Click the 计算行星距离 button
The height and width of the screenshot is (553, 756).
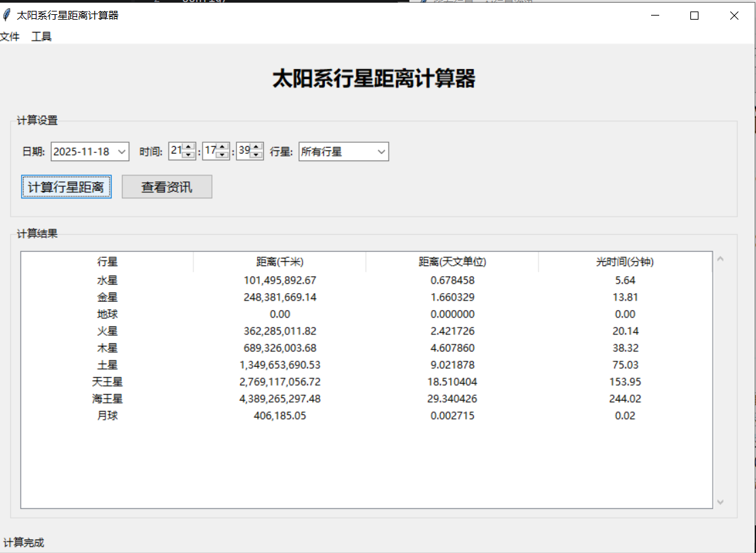click(66, 187)
